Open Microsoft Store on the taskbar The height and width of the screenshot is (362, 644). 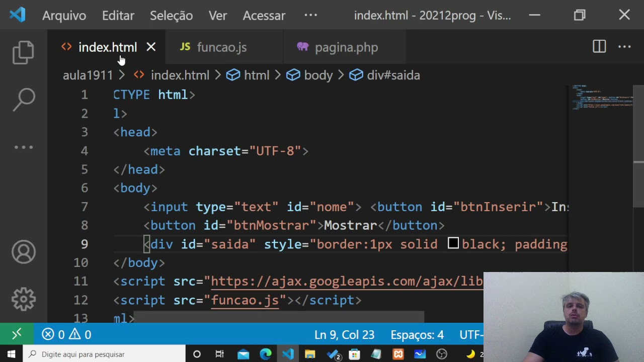(x=354, y=354)
